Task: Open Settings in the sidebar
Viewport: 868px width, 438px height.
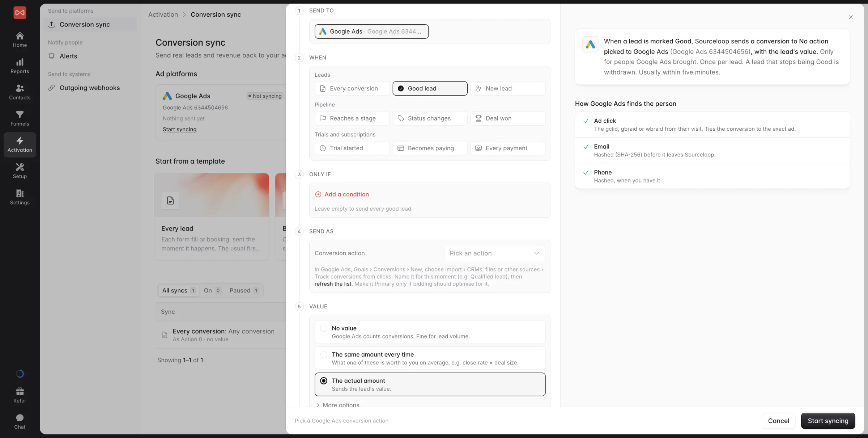Action: coord(20,197)
